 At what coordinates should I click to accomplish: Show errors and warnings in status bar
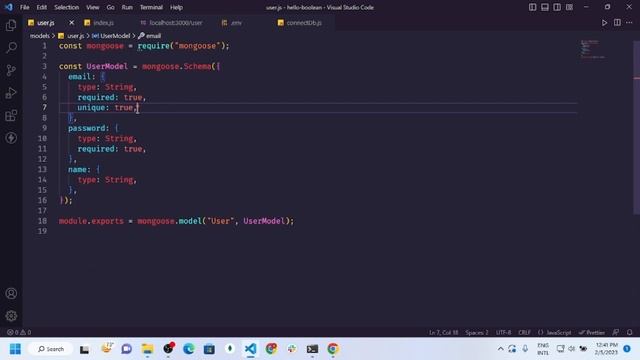[19, 332]
